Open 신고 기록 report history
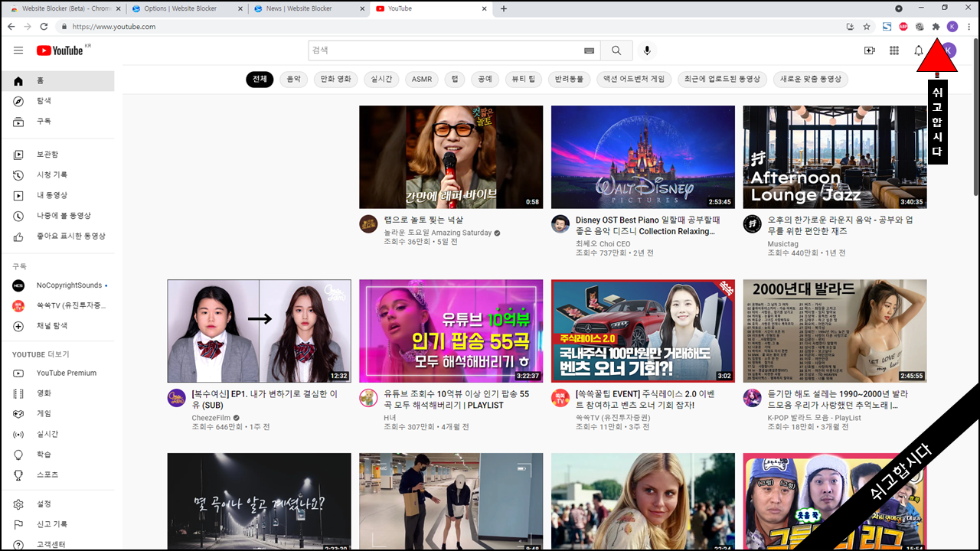This screenshot has height=551, width=980. pos(57,524)
